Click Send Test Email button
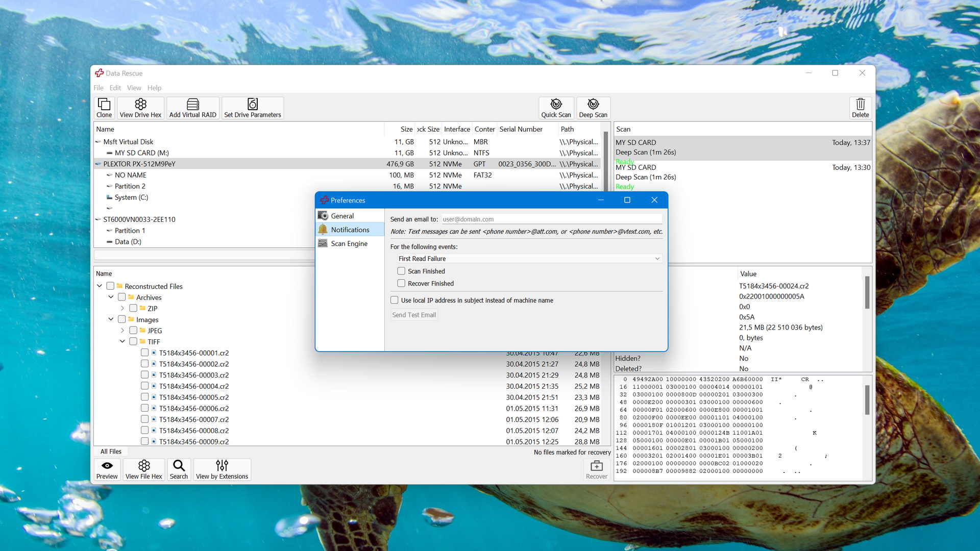980x551 pixels. 414,314
